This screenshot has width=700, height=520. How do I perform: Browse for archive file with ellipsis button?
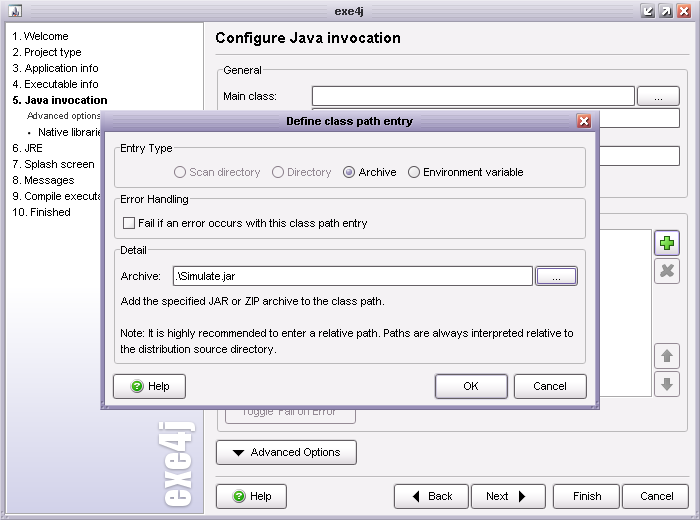(557, 276)
